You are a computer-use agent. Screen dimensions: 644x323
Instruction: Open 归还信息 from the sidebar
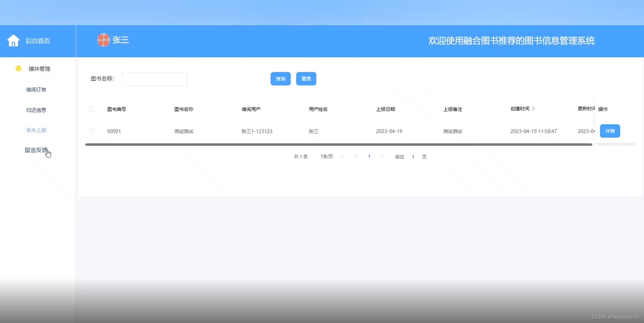pyautogui.click(x=36, y=110)
